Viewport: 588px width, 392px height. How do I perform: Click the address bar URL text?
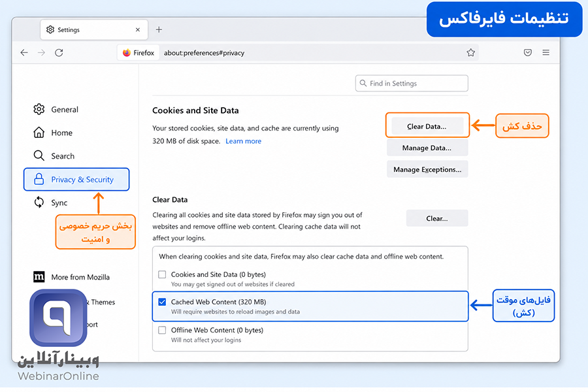pos(204,53)
